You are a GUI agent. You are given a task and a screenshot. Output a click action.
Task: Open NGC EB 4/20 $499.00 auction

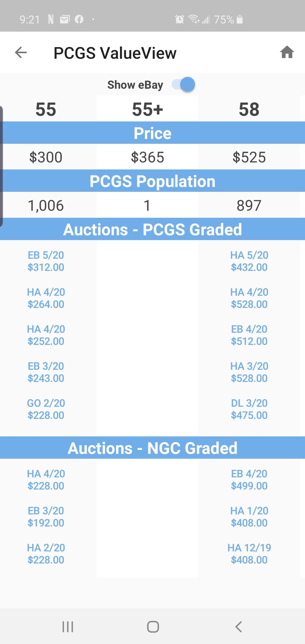coord(249,480)
